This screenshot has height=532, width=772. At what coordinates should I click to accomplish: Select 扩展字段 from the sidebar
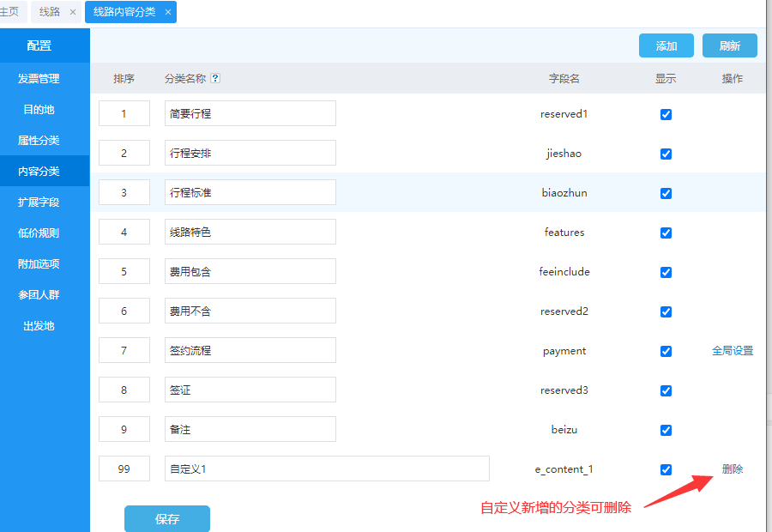pyautogui.click(x=39, y=203)
